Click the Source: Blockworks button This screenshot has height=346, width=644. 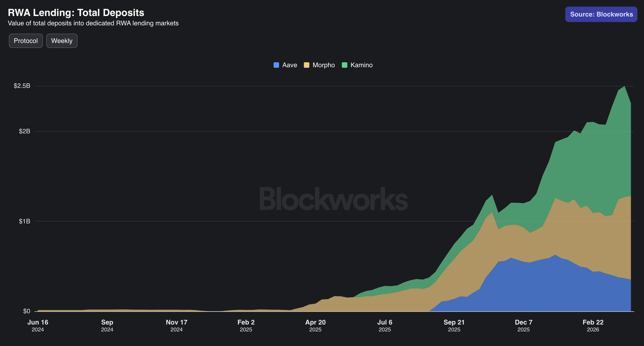pos(601,14)
